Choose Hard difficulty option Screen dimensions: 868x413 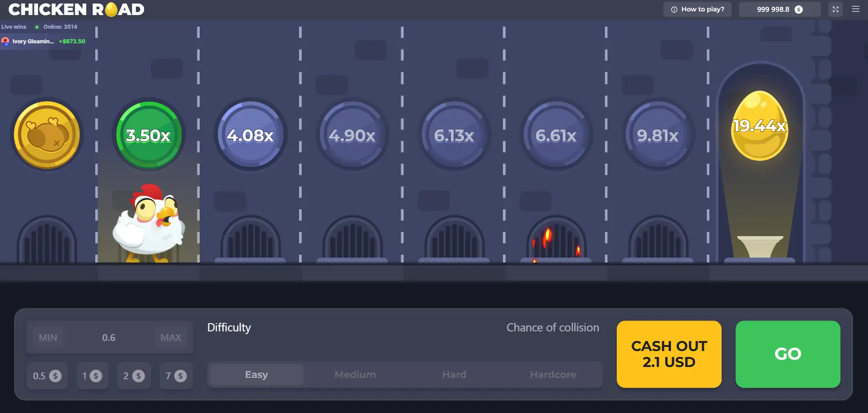click(x=454, y=375)
